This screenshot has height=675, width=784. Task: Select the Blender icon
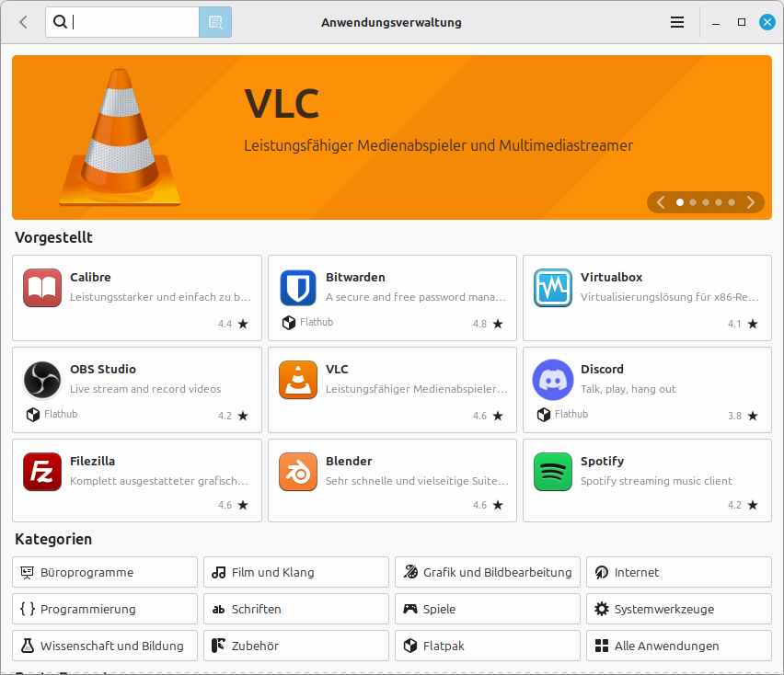click(x=298, y=472)
